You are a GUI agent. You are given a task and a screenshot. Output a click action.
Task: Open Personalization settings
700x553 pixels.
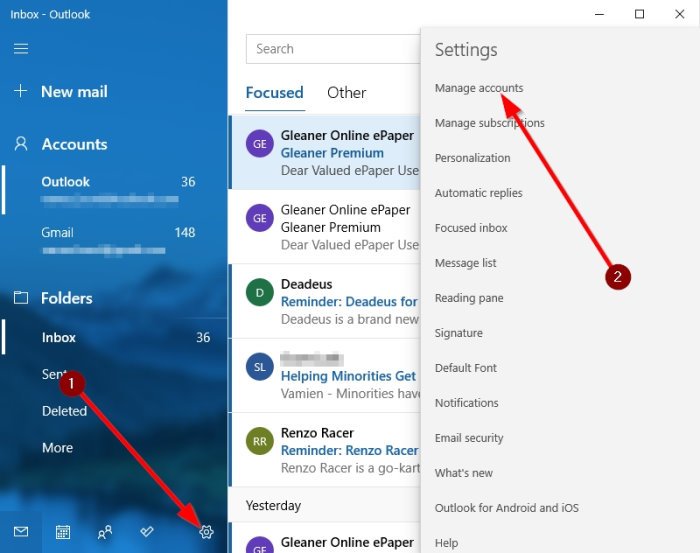pos(472,158)
